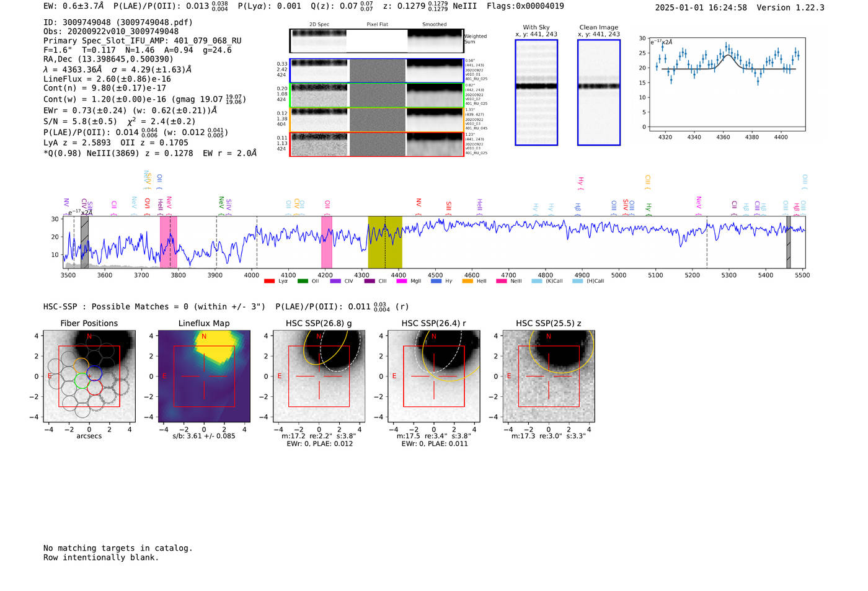
Task: Click the NeIII pink legend swatch
Action: tap(501, 281)
